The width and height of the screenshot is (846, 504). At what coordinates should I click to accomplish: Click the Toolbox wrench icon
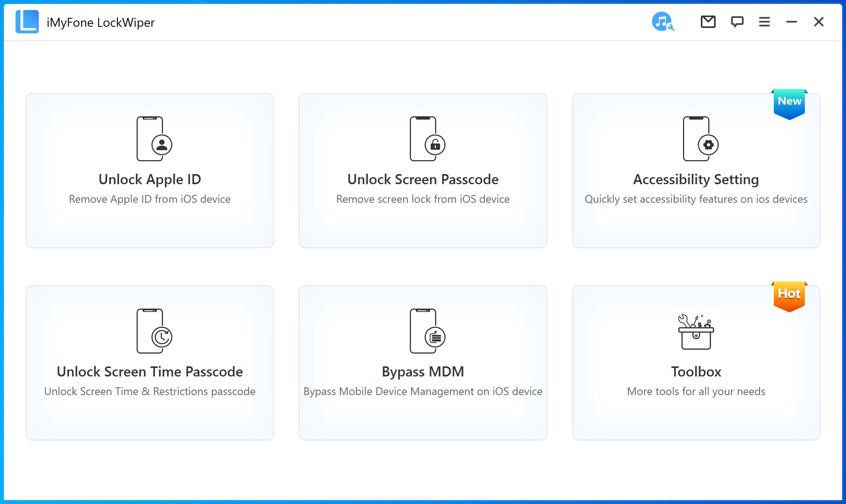(696, 331)
